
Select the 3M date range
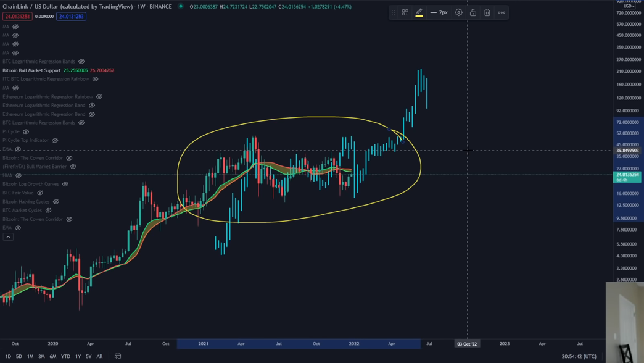click(41, 356)
